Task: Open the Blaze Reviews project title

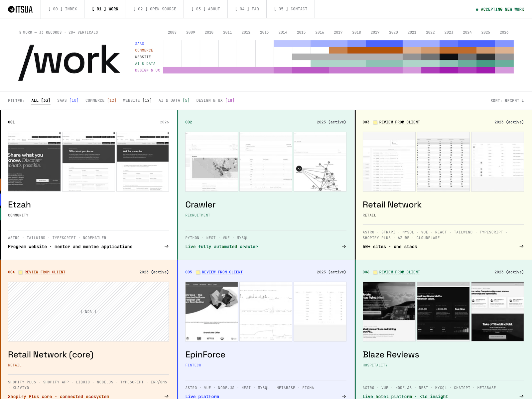Action: (x=391, y=354)
